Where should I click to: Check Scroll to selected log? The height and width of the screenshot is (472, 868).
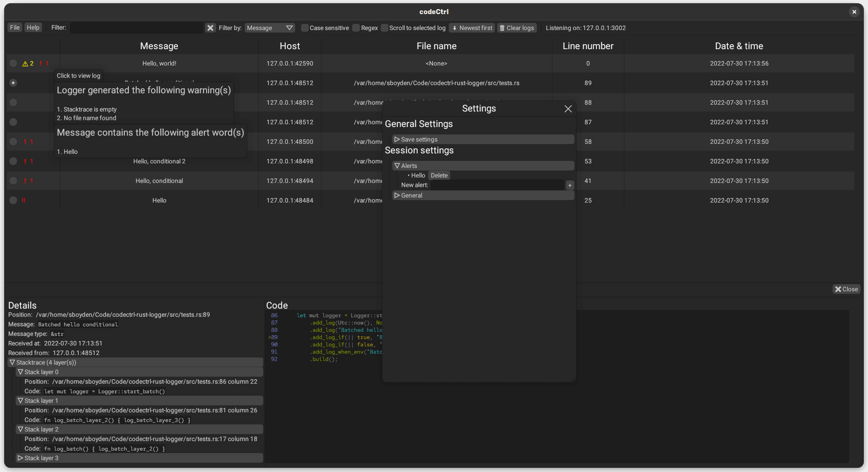click(384, 28)
